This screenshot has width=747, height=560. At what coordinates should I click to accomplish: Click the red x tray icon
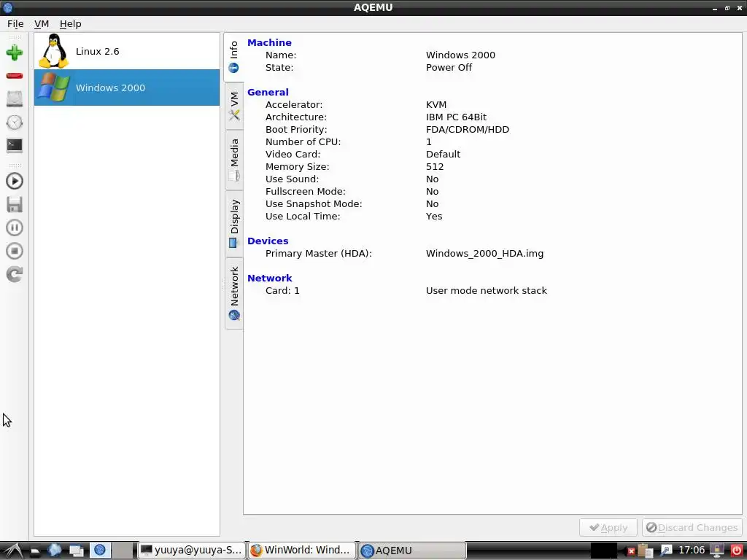[x=631, y=551]
